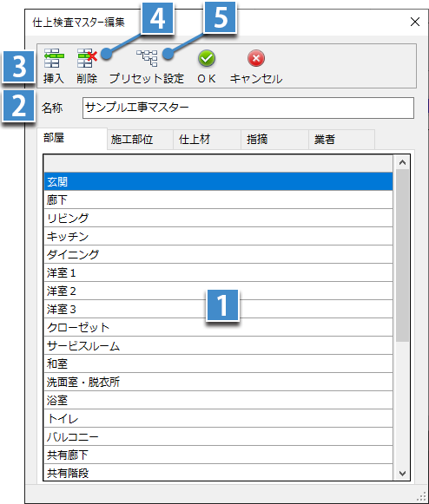The height and width of the screenshot is (504, 429).
Task: Select the キッチン row
Action: 218,236
